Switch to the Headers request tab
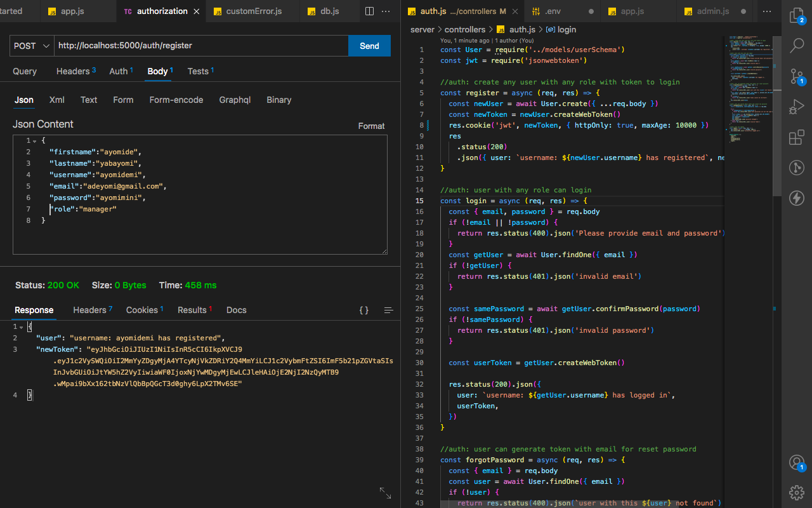 [75, 71]
